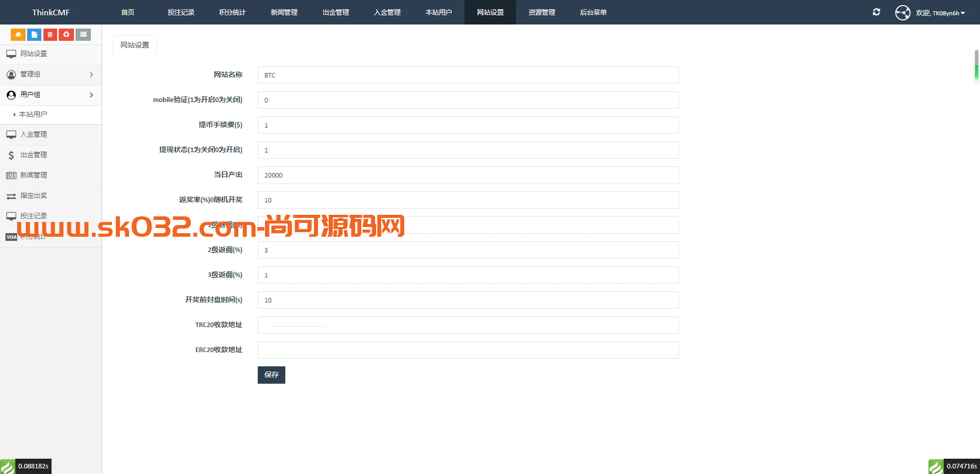Open 首页 in the top navigation
The image size is (980, 474).
128,12
